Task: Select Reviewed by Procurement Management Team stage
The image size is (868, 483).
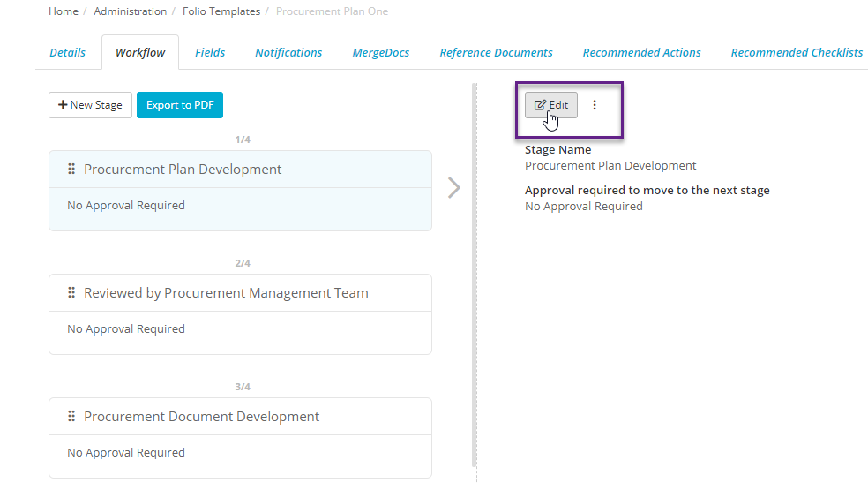Action: click(x=240, y=314)
